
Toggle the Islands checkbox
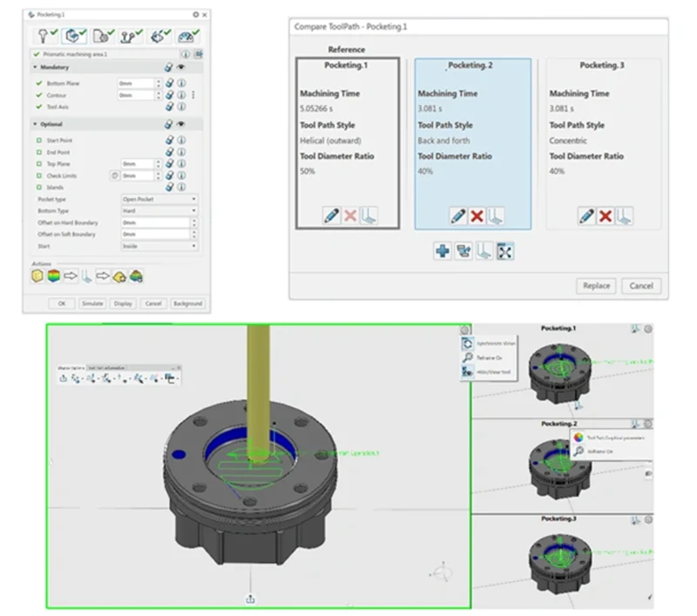pyautogui.click(x=39, y=187)
